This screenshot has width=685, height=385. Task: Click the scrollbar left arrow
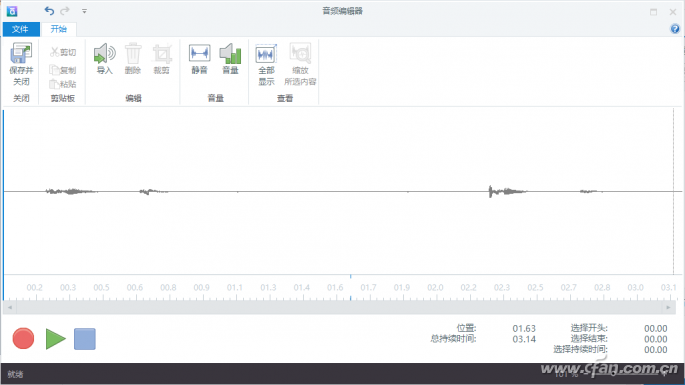10,308
